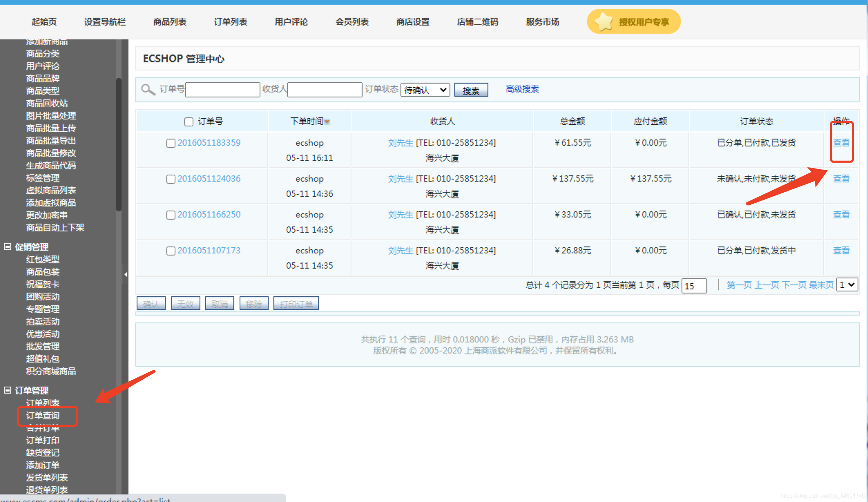Open 订单查询 in the sidebar

click(43, 415)
